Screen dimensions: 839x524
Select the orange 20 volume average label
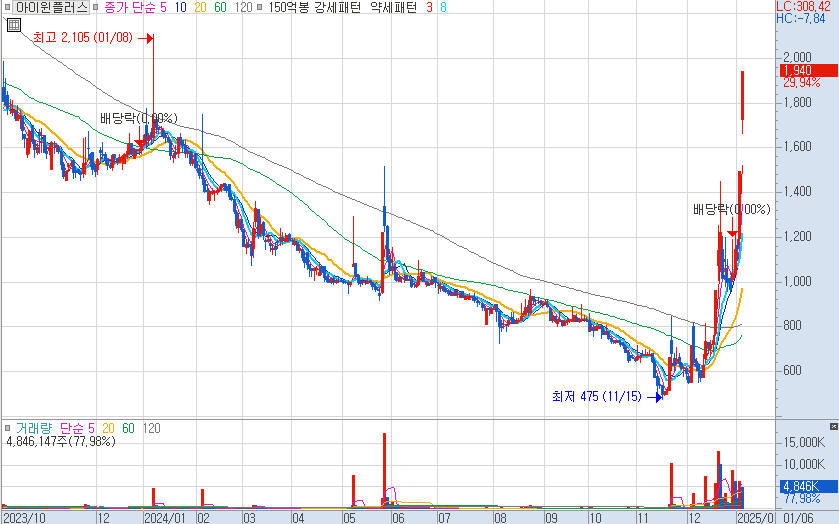click(x=108, y=428)
